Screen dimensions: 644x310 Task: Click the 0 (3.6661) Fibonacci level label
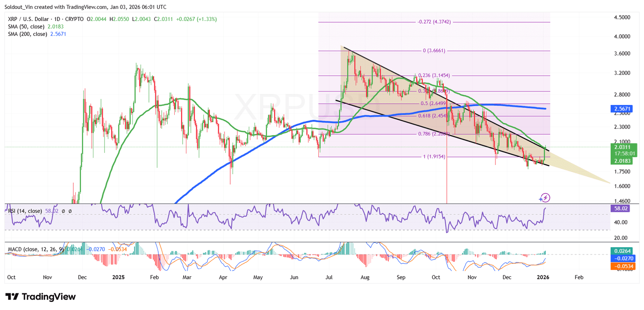tap(434, 51)
